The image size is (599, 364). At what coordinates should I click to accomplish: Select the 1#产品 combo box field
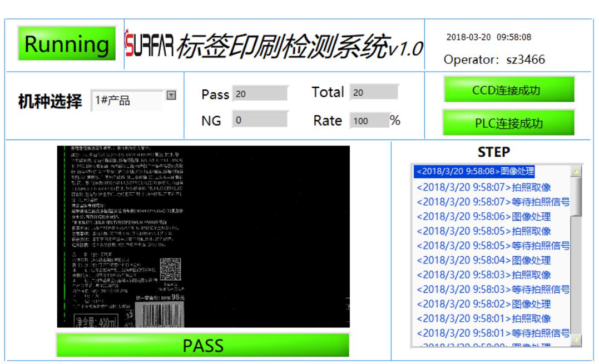tap(127, 101)
